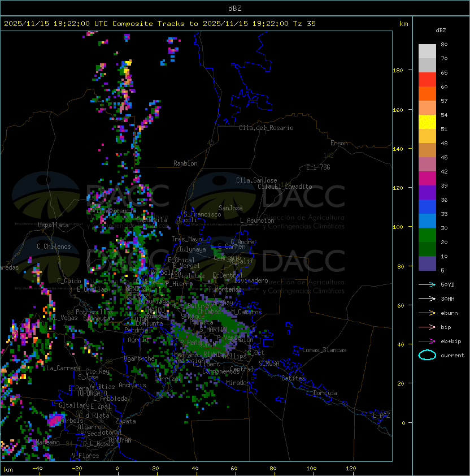
Task: Click the cyan 'current' ellipse in legend
Action: coord(427,355)
